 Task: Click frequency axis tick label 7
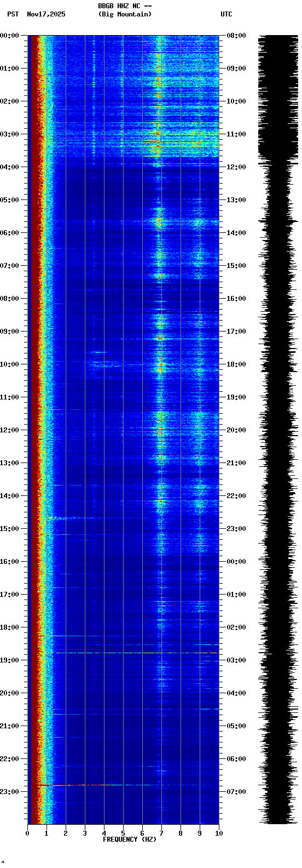point(161,833)
